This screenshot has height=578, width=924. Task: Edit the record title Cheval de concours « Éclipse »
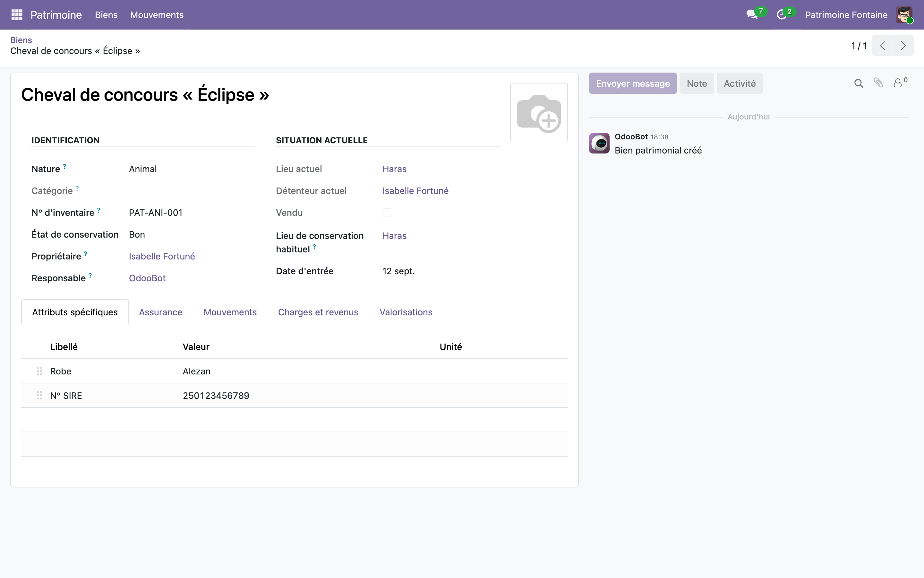point(145,94)
